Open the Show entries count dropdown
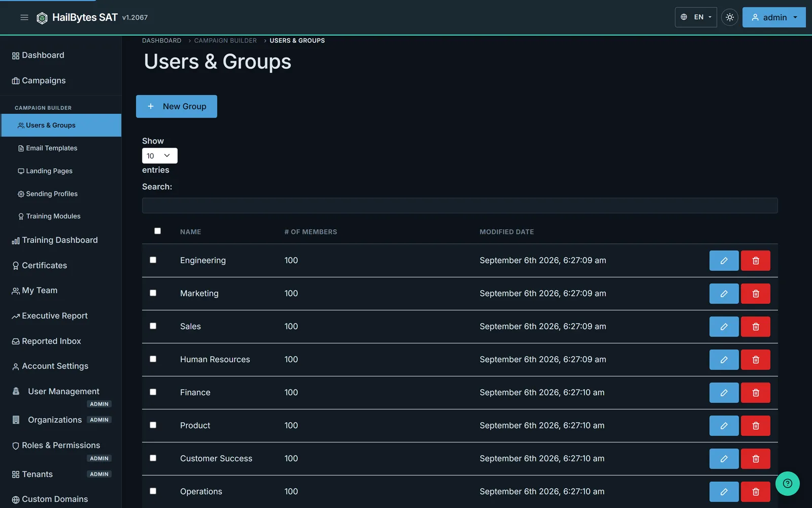 159,155
